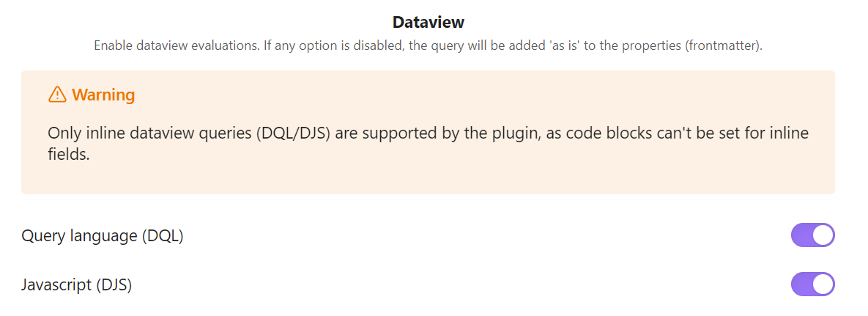
Task: Select the Dataview section heading
Action: tap(428, 22)
